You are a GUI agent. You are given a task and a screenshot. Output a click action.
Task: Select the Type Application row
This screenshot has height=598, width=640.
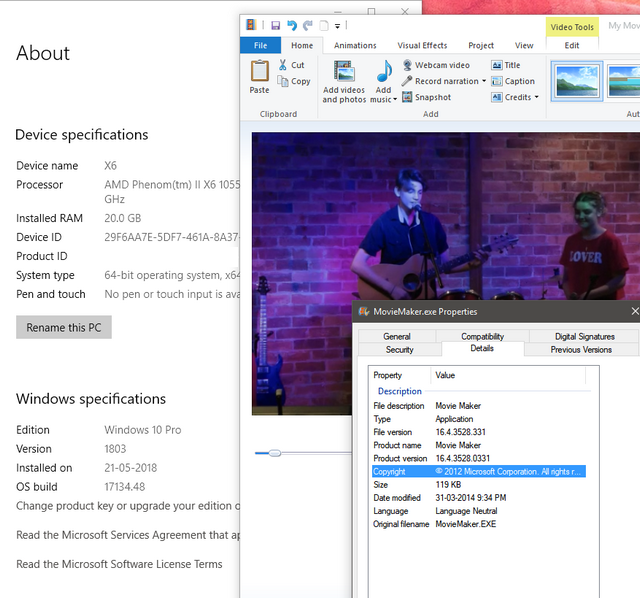coord(479,419)
